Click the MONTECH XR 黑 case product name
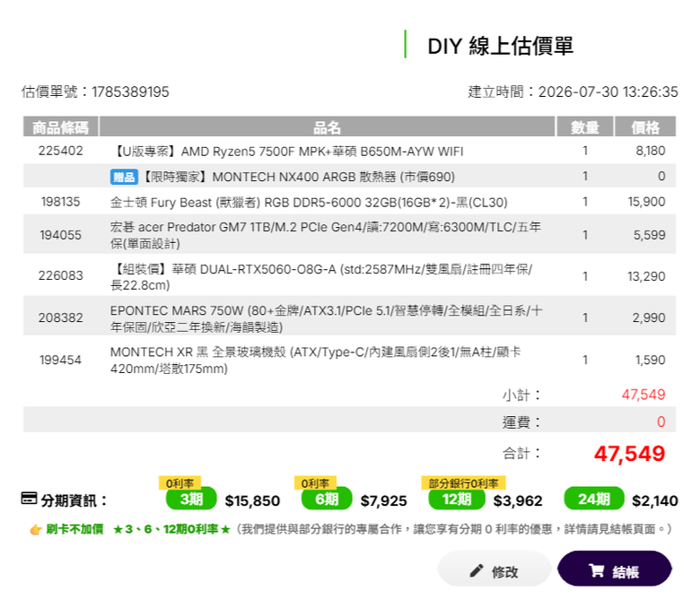Image resolution: width=700 pixels, height=608 pixels. click(x=315, y=360)
